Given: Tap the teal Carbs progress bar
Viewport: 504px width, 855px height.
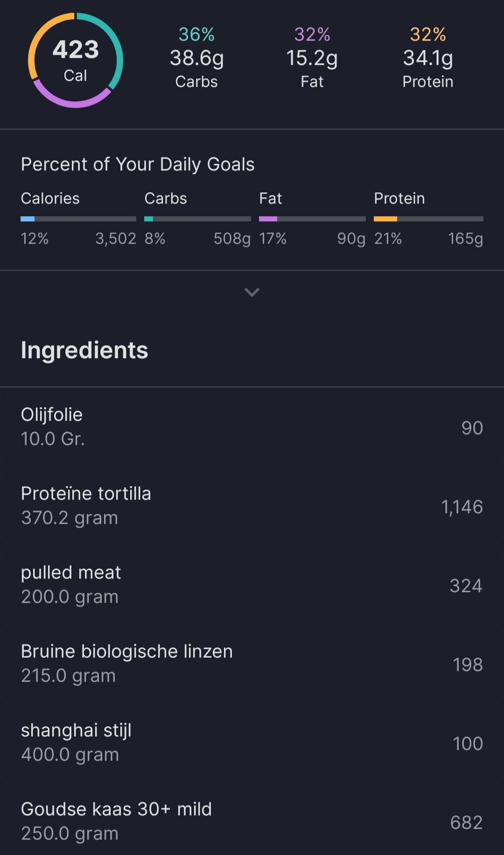Looking at the screenshot, I should (197, 219).
